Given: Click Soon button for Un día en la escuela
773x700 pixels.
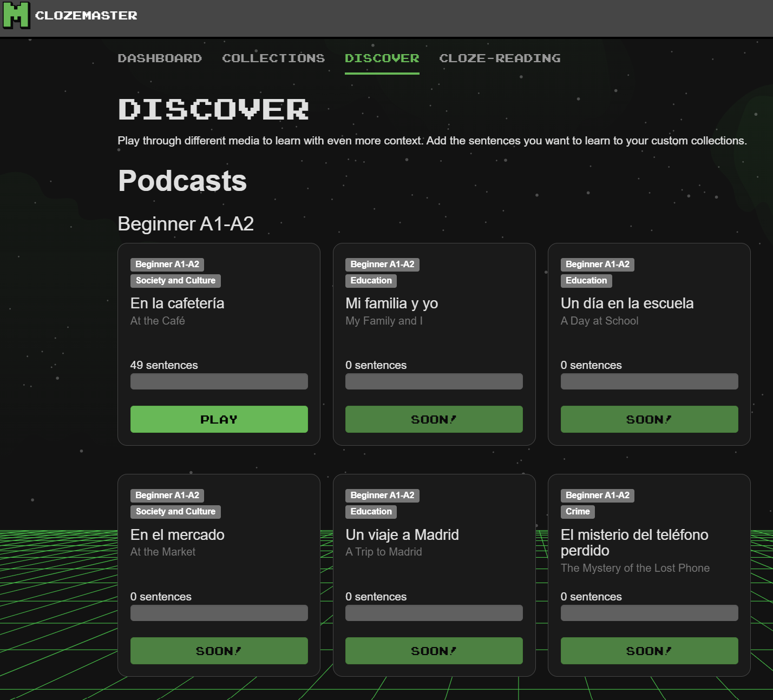Looking at the screenshot, I should [649, 419].
